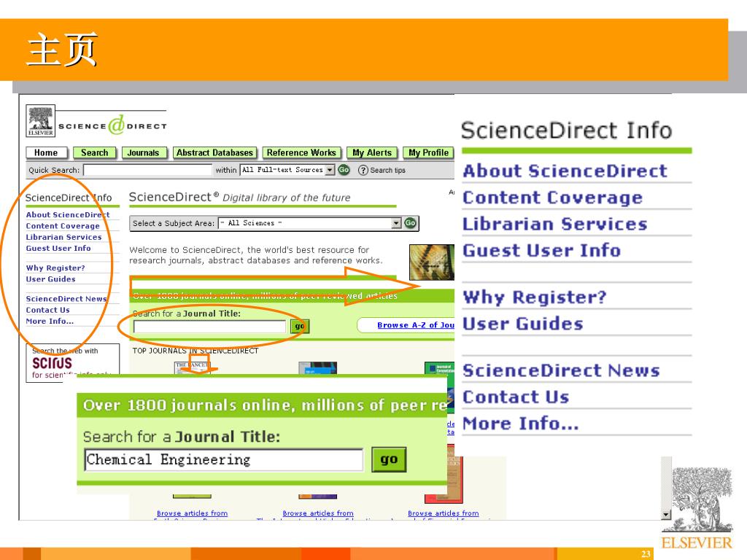The image size is (747, 560).
Task: Click enlarged Guest User Info link
Action: click(542, 250)
